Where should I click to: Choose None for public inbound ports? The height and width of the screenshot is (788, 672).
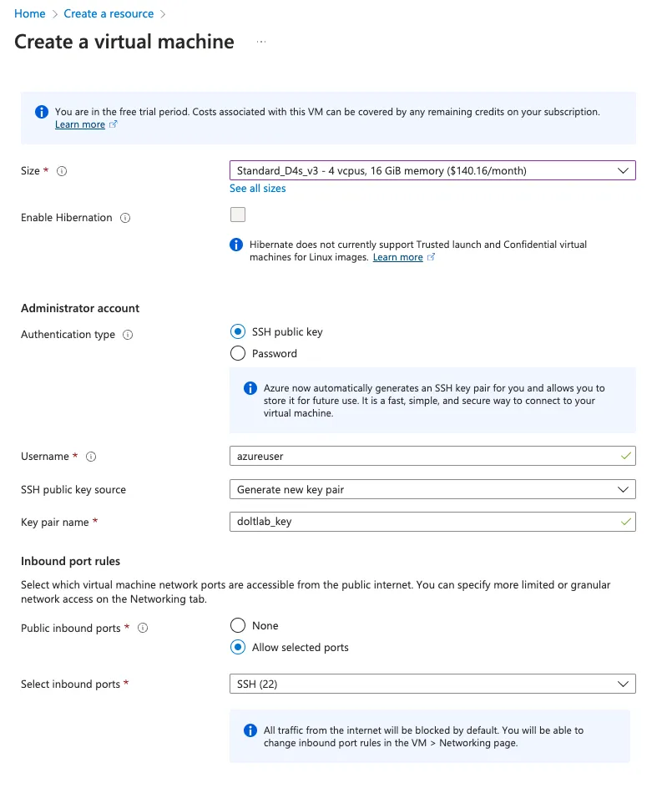[238, 625]
